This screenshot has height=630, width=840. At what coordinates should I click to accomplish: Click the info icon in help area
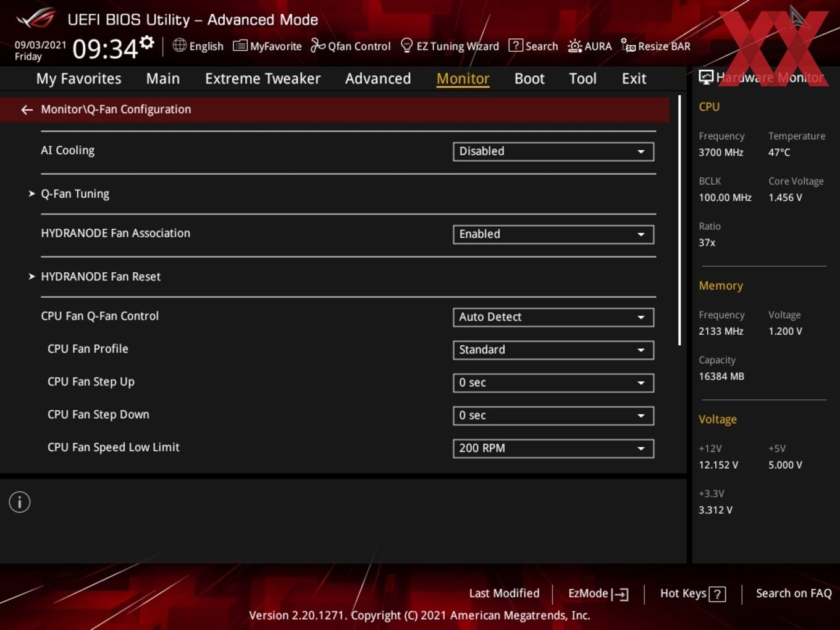point(20,502)
